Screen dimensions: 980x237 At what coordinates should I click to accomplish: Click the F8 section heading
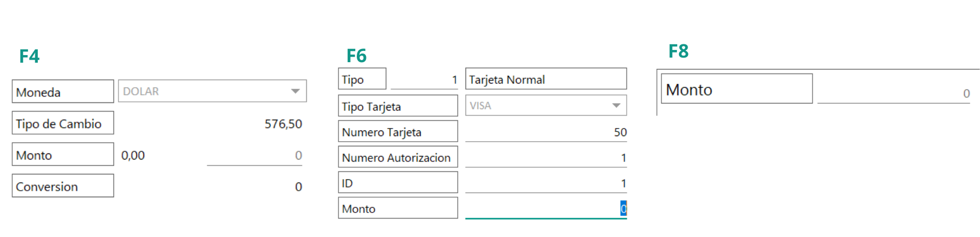click(678, 51)
